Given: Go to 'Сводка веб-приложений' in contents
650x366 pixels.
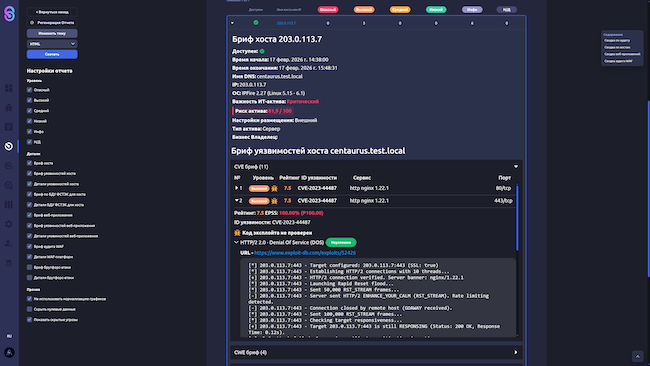Looking at the screenshot, I should pos(622,54).
